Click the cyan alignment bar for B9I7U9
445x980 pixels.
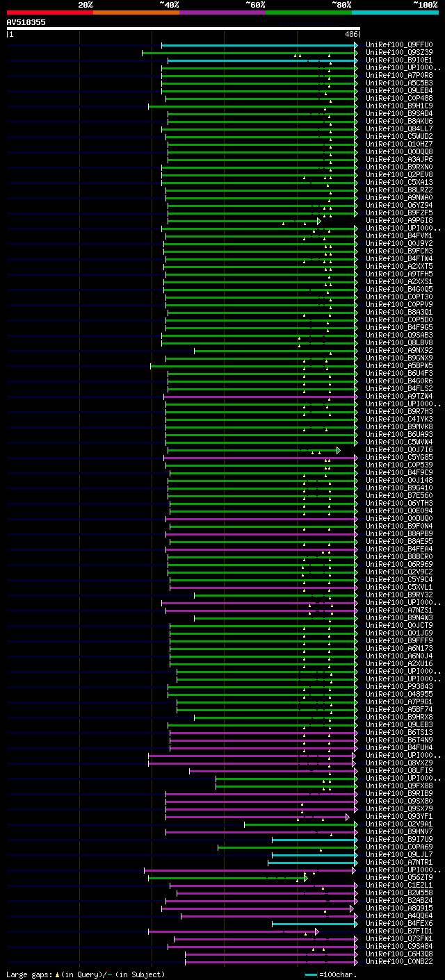pyautogui.click(x=315, y=840)
